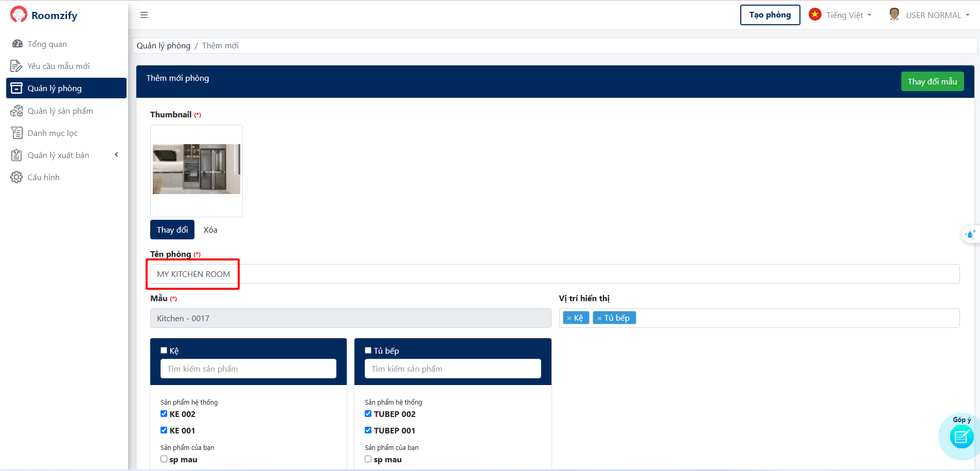Open Tổng quan dashboard icon
980x471 pixels.
17,44
